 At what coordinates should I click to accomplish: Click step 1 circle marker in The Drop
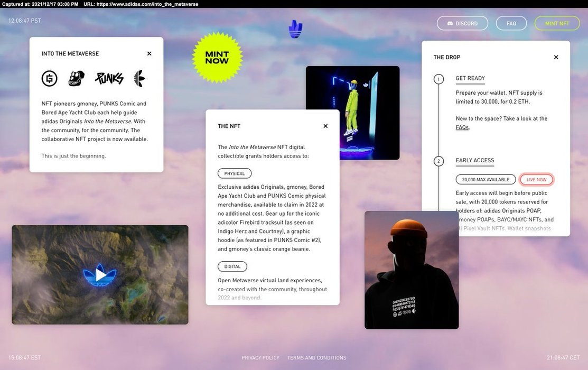438,79
